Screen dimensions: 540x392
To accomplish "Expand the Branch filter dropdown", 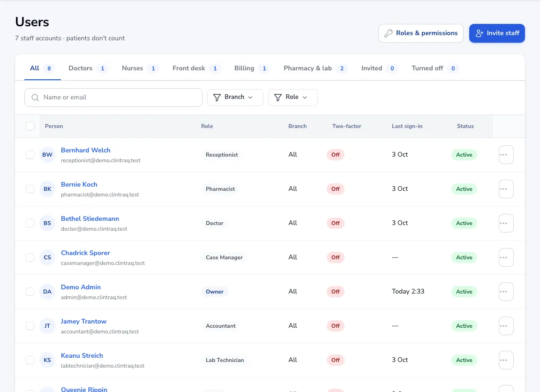I will 235,98.
